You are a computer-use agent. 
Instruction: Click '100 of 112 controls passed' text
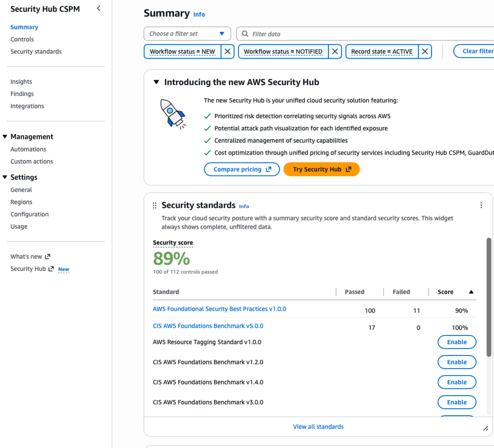[185, 272]
